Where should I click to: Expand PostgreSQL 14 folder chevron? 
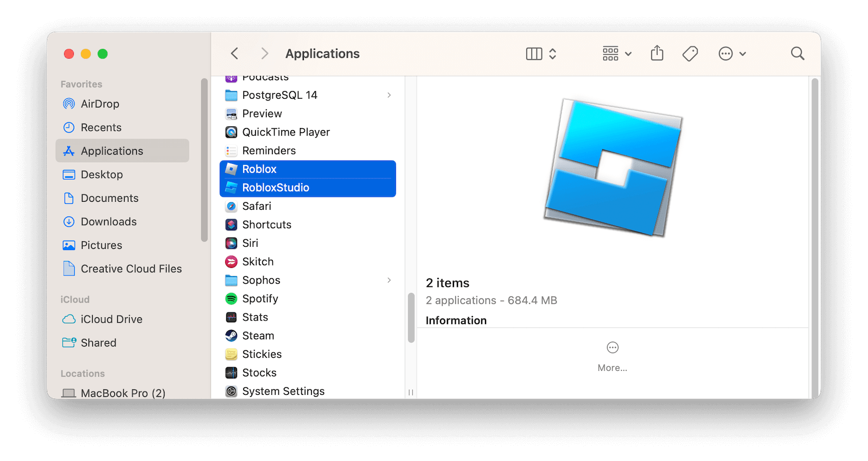point(389,95)
